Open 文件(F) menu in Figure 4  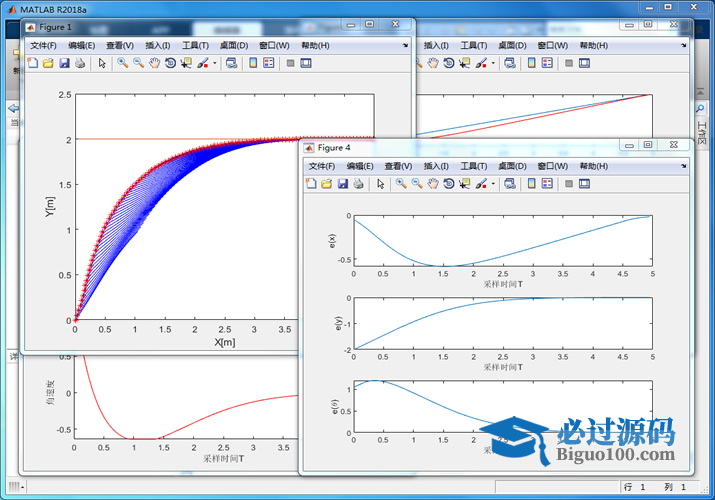click(x=322, y=166)
